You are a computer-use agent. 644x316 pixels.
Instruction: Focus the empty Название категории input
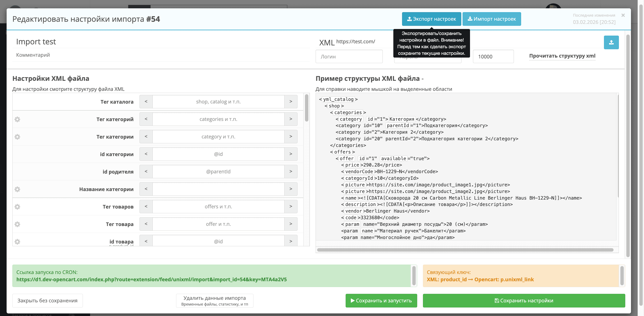click(218, 189)
